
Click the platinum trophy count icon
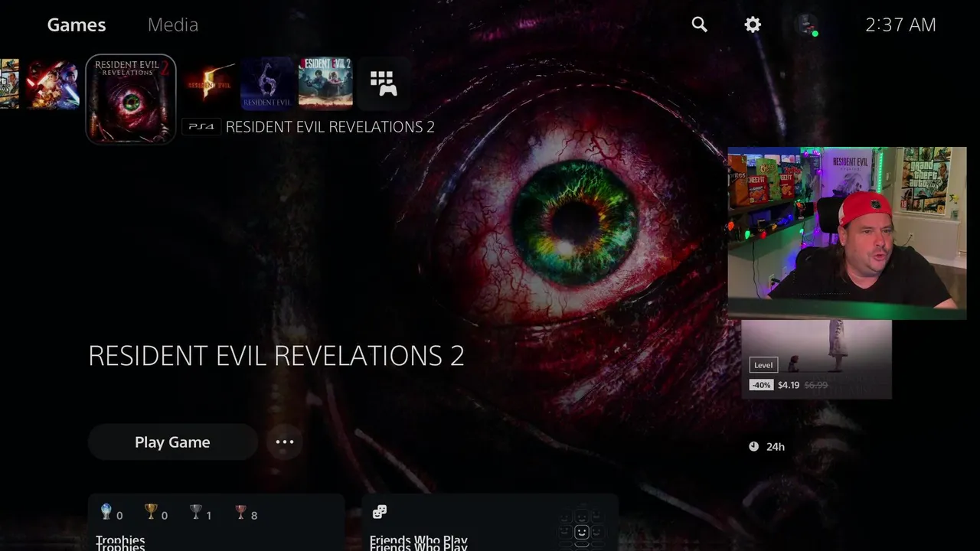click(106, 513)
